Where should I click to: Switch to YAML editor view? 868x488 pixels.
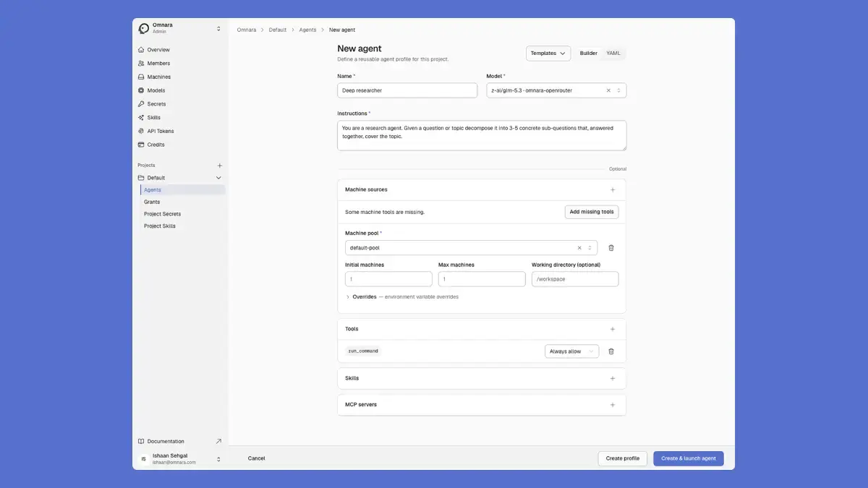(613, 53)
